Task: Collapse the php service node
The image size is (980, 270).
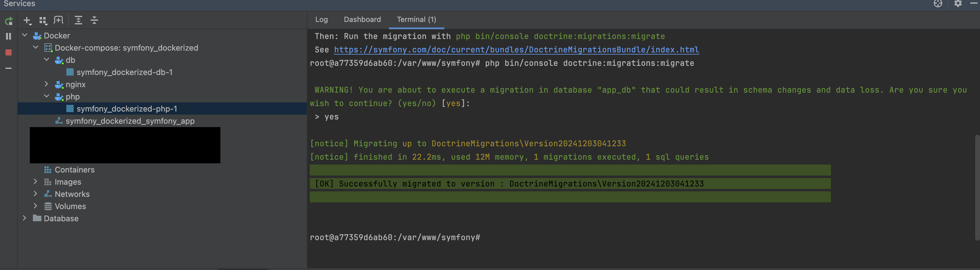Action: pyautogui.click(x=47, y=96)
